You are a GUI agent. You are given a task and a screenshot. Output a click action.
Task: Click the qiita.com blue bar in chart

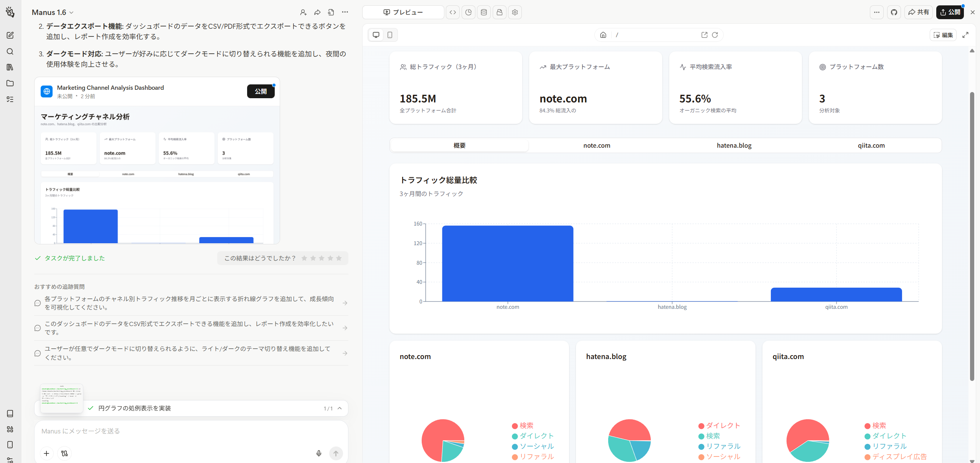(x=836, y=295)
